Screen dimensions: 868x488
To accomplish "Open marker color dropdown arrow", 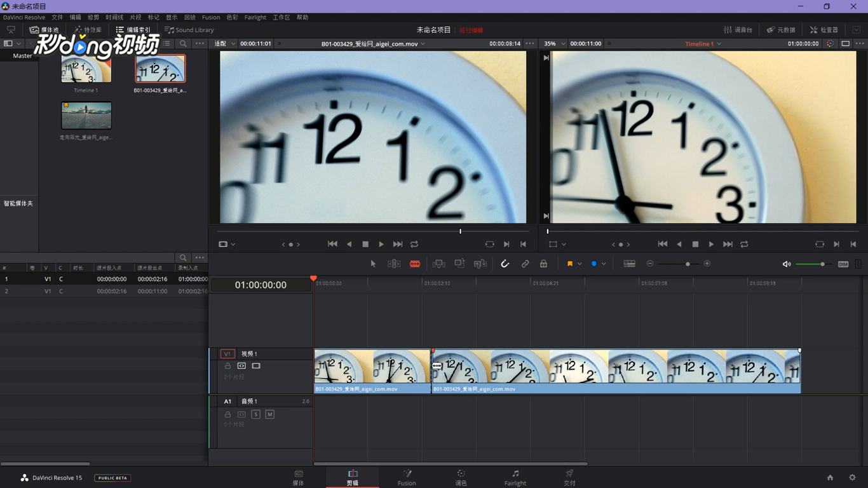I will click(604, 264).
